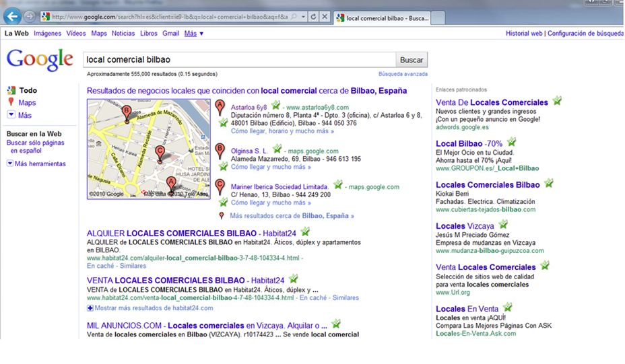Click the Google search input field
The height and width of the screenshot is (364, 625).
point(240,60)
